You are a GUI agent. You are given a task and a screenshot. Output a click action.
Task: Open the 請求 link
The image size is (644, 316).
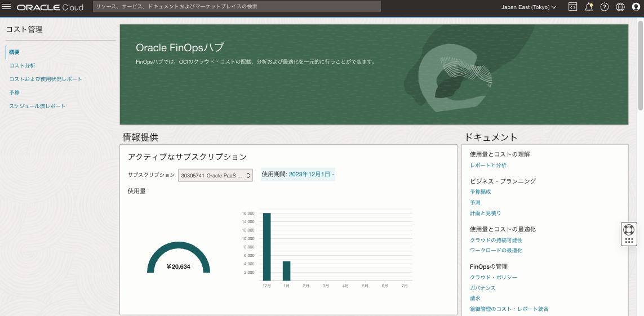(x=475, y=299)
